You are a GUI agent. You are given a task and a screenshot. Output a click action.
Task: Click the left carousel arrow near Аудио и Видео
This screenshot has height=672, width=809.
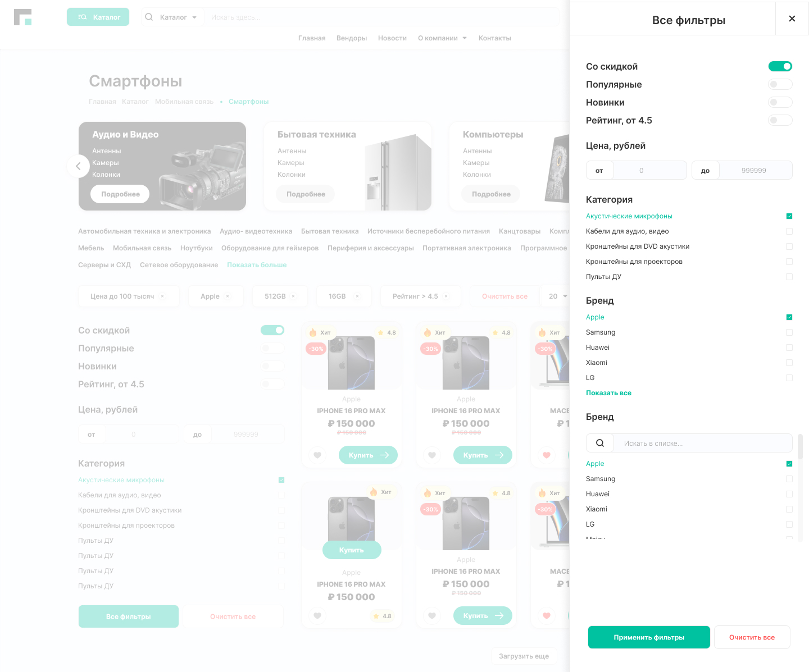[78, 166]
